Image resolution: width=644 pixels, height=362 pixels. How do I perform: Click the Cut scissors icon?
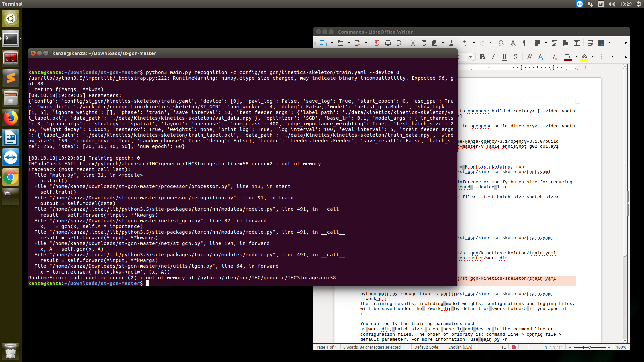coord(413,43)
